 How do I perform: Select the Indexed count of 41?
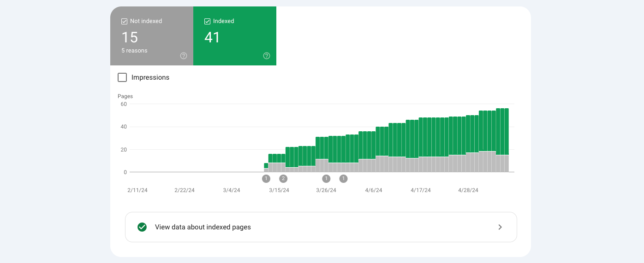click(x=212, y=37)
